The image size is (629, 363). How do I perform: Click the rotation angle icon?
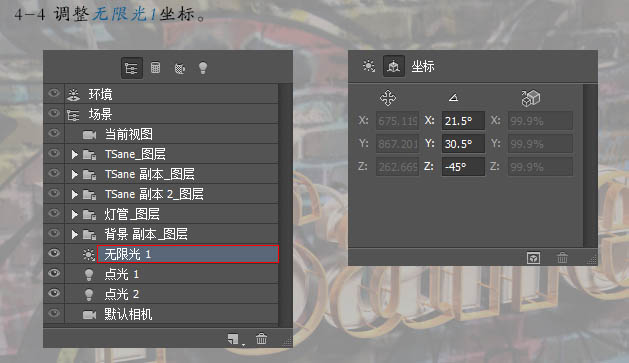coord(453,97)
